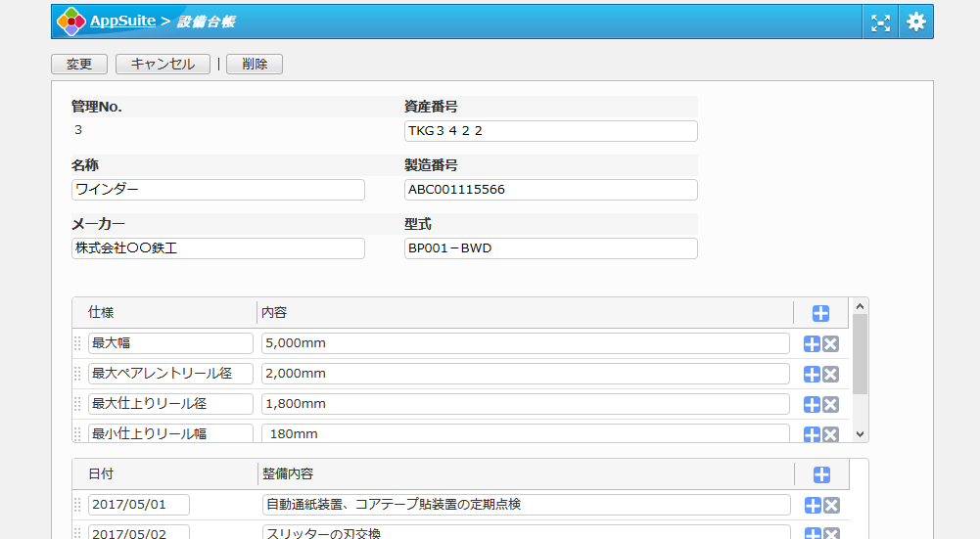
Task: Click the fullscreen expand icon in header
Action: (881, 22)
